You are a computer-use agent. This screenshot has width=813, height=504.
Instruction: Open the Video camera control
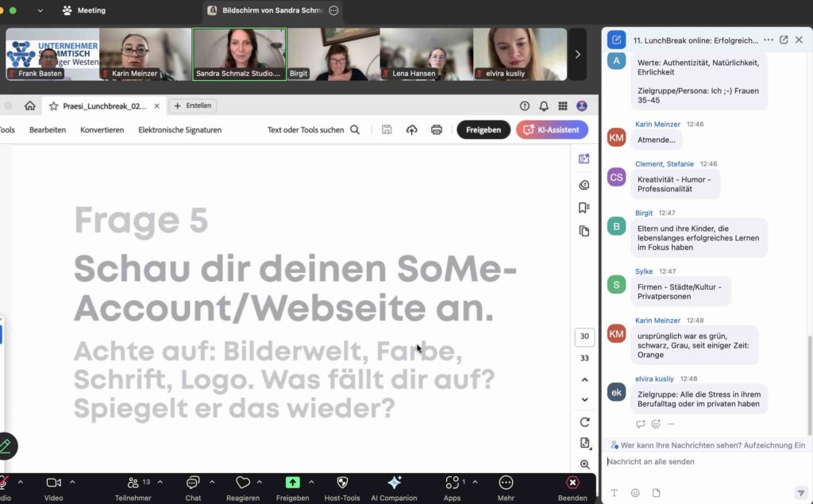53,488
